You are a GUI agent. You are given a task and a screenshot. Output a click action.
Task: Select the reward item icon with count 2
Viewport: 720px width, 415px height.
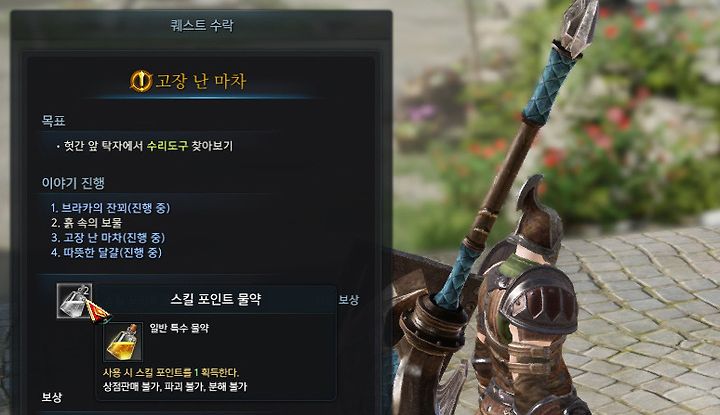click(x=74, y=301)
